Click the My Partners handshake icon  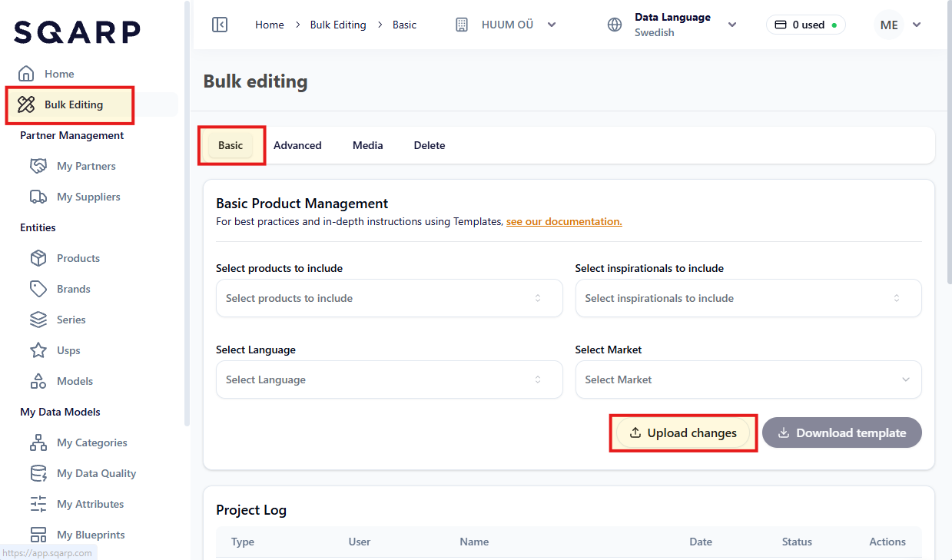coord(38,166)
